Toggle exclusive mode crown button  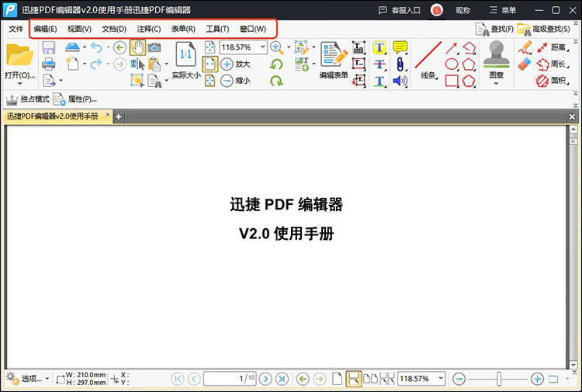pos(27,99)
